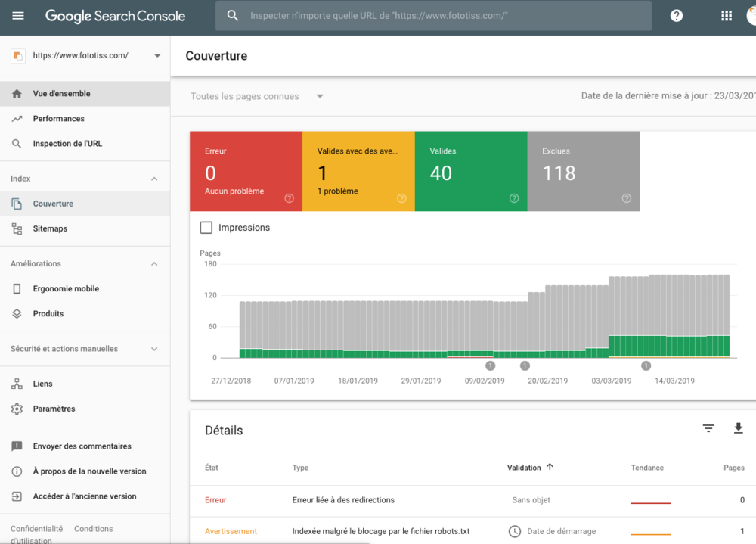Open the Erreur liée à des redirections row
756x544 pixels.
coord(343,500)
